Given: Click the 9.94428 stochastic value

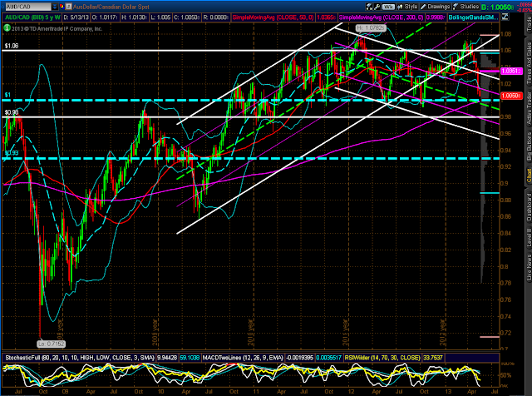Looking at the screenshot, I should pos(167,358).
